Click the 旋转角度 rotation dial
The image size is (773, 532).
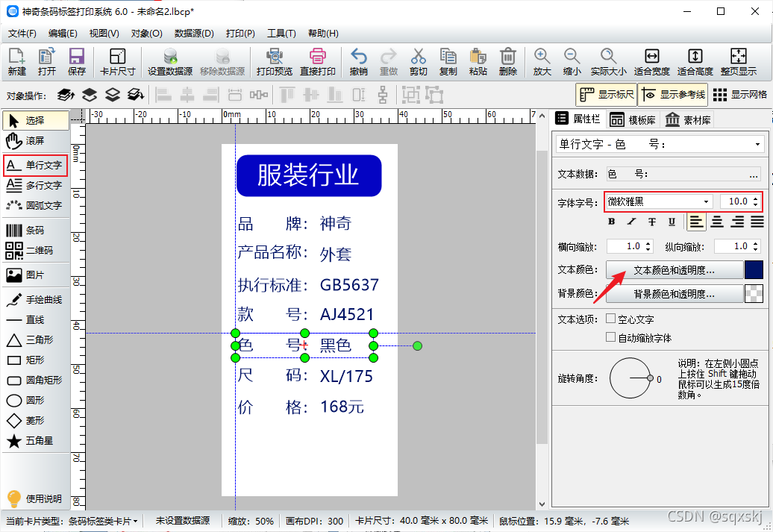pos(630,378)
